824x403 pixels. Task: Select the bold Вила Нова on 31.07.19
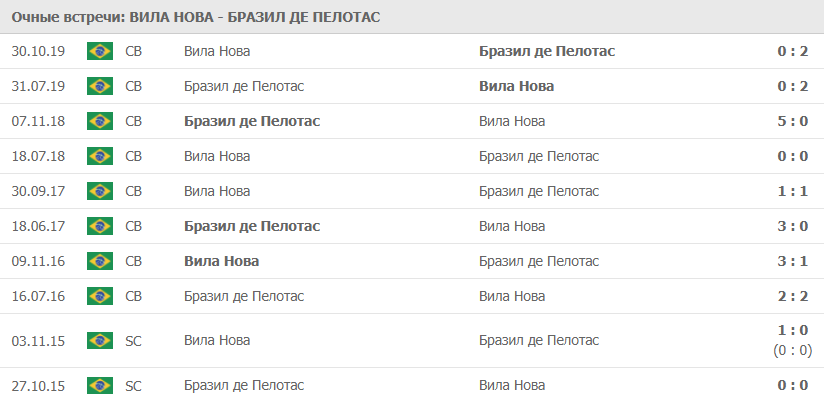click(x=517, y=86)
